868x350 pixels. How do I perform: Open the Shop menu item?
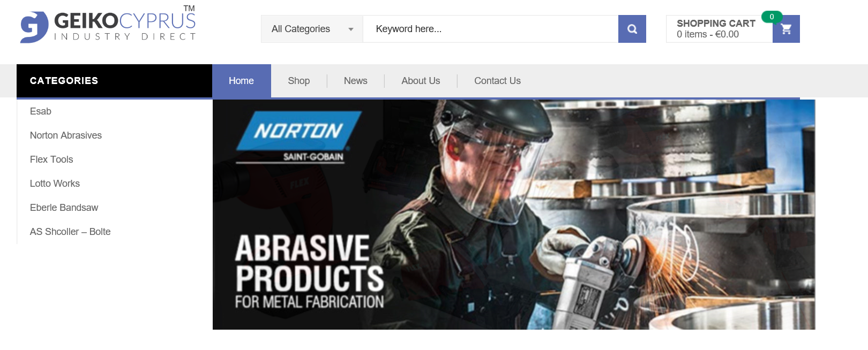(298, 81)
